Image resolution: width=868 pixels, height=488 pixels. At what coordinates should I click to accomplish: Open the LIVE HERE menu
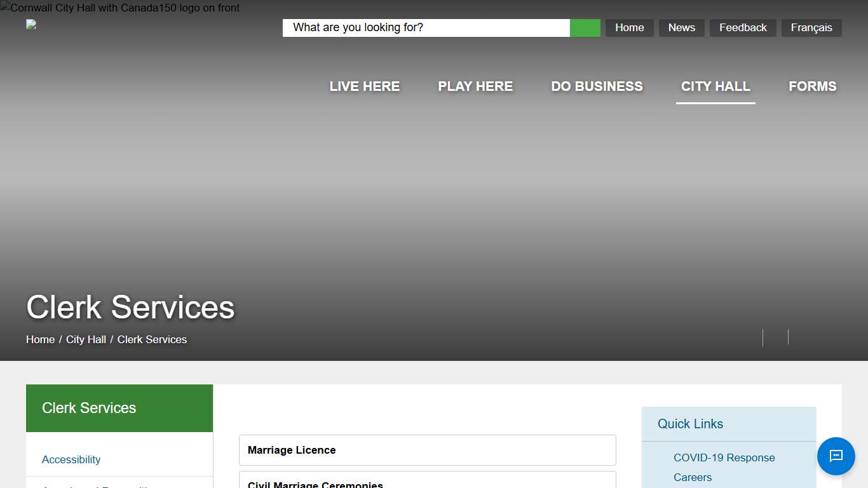pyautogui.click(x=364, y=86)
